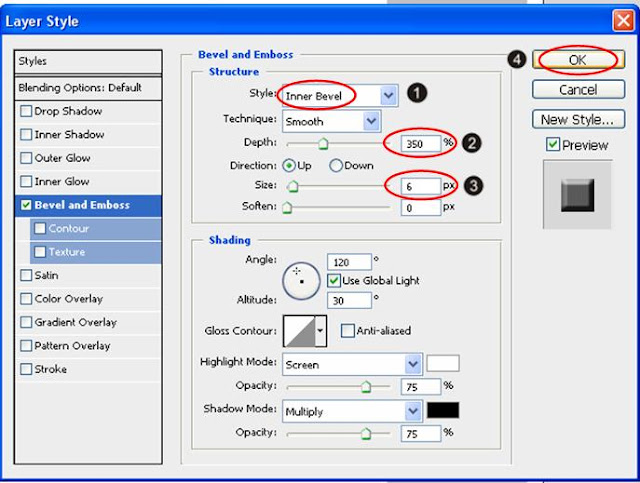This screenshot has width=640, height=483.
Task: Click the Soften px input field
Action: 420,208
